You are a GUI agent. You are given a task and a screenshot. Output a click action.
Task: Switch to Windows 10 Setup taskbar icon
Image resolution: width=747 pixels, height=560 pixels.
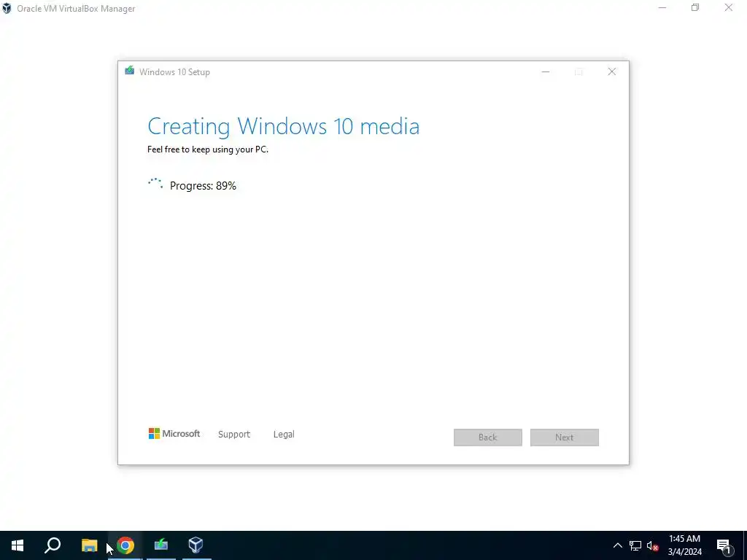coord(161,545)
